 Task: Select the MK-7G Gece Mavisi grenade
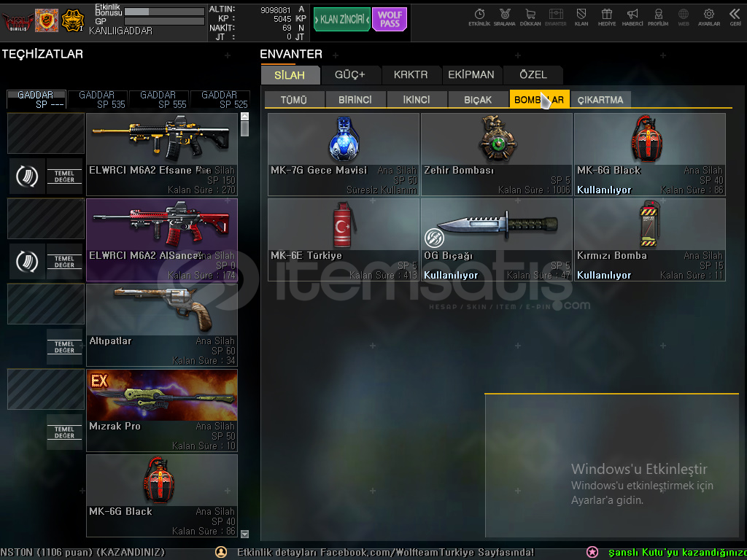pyautogui.click(x=344, y=155)
